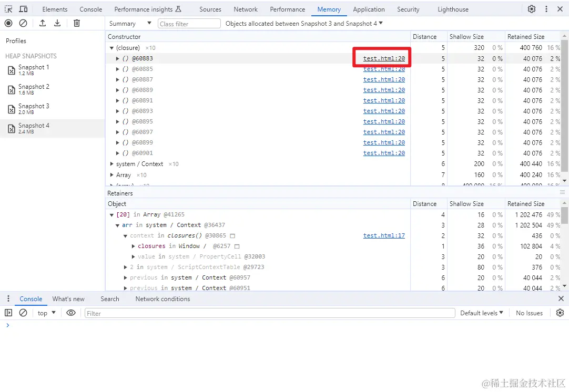
Task: Expand closure object @60891
Action: 118,100
